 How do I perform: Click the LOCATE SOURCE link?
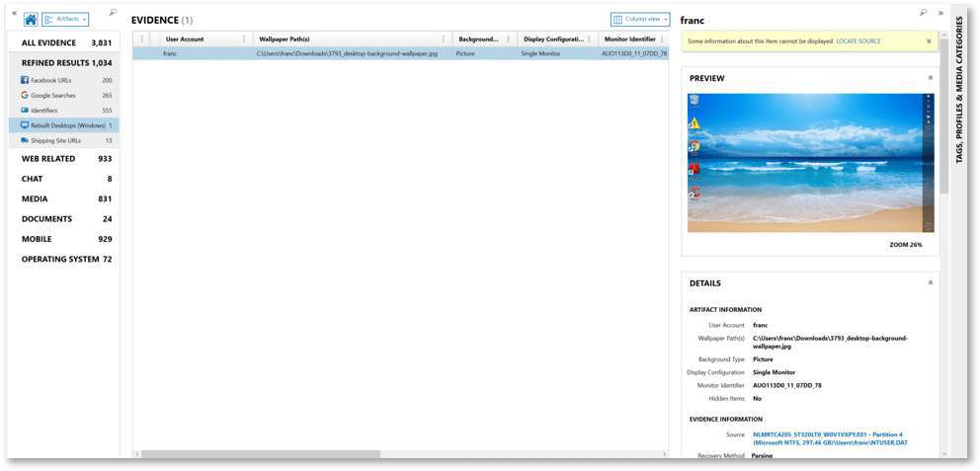[860, 41]
